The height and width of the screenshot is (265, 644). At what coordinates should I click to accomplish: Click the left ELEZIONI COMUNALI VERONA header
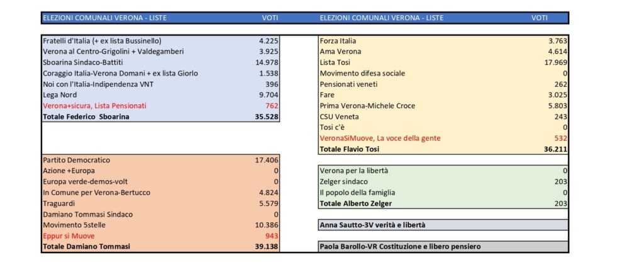tap(105, 18)
